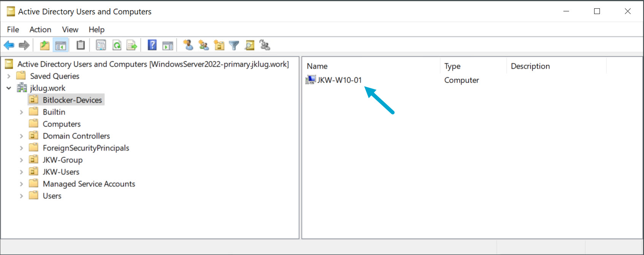Open the Action menu
The image size is (644, 255).
40,29
